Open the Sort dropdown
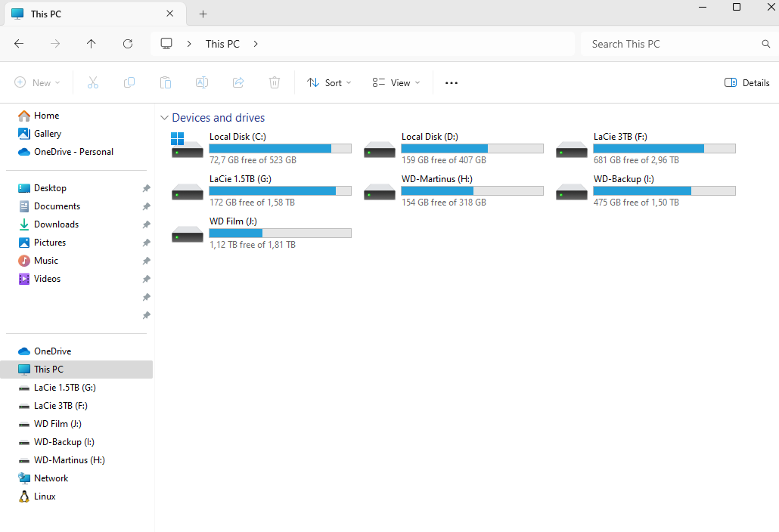The image size is (779, 532). point(328,82)
